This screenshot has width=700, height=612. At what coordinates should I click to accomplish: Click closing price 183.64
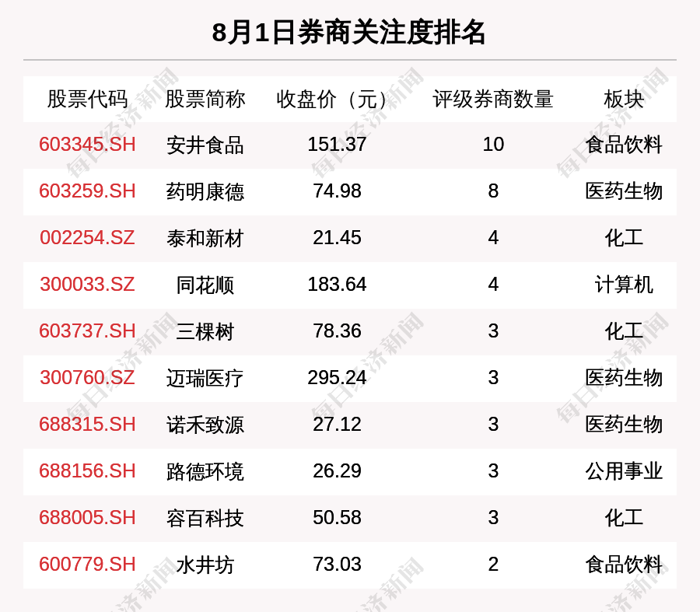[x=337, y=285]
